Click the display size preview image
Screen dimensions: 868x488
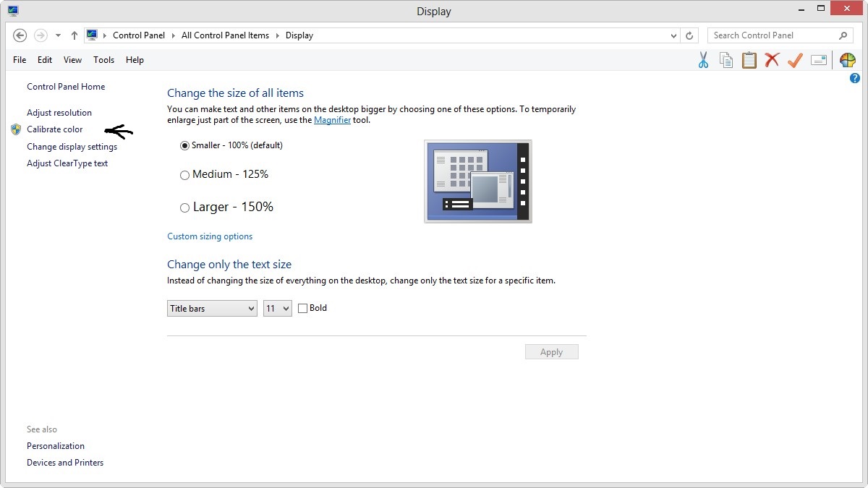point(478,181)
